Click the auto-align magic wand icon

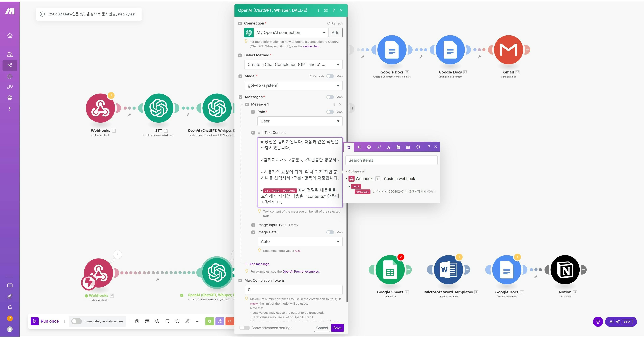click(187, 321)
